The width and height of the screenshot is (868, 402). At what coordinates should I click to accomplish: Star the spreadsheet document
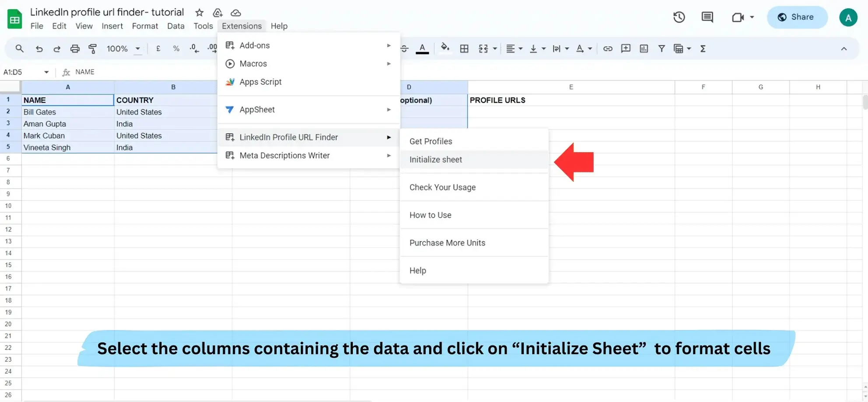199,13
